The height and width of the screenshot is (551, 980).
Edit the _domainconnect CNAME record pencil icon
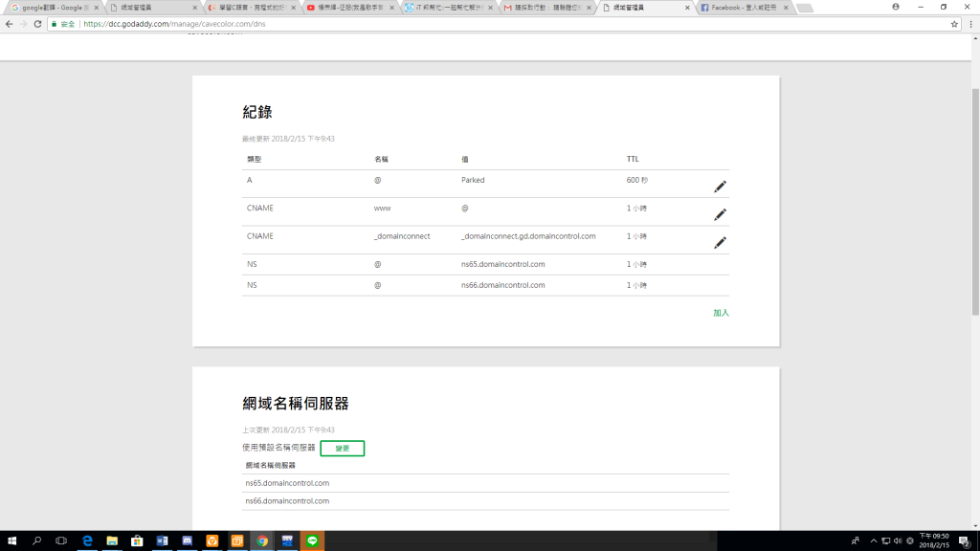720,243
